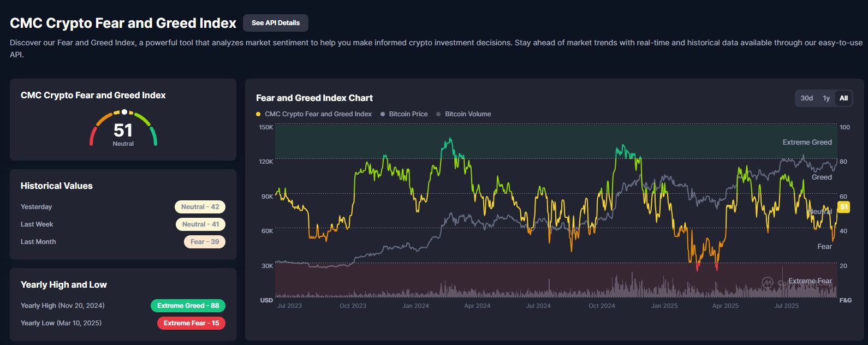The width and height of the screenshot is (868, 345).
Task: Select the 1y chart range
Action: click(826, 98)
